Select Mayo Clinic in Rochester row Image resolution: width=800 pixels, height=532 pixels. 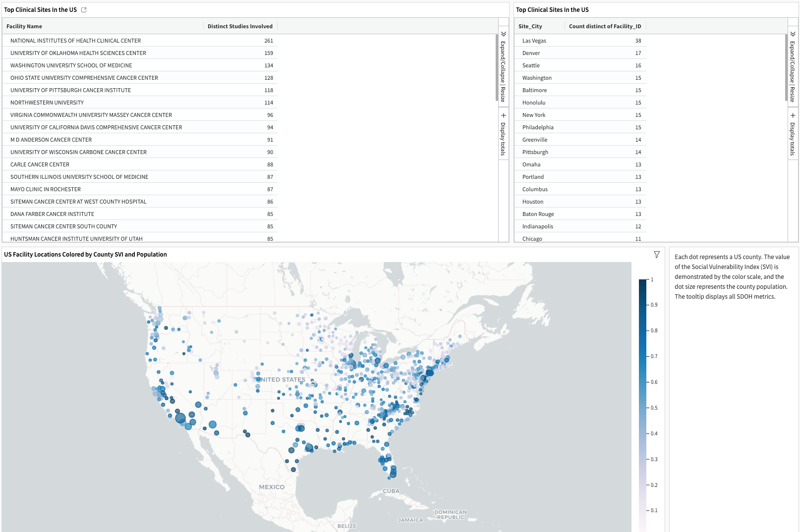click(140, 189)
